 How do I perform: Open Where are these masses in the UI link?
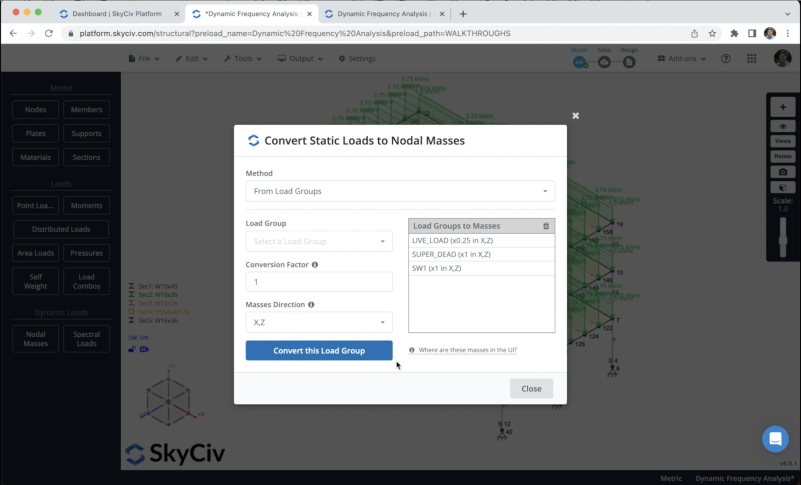467,350
